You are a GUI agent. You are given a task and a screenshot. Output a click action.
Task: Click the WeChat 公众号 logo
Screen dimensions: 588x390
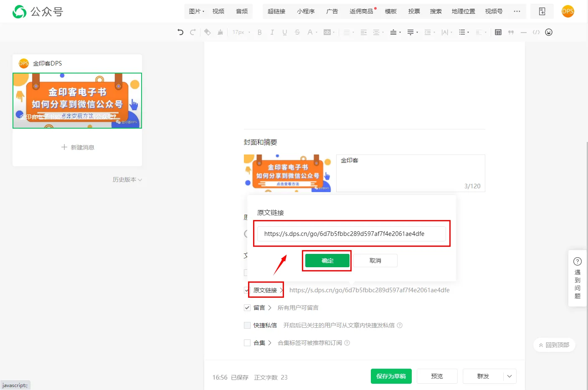pyautogui.click(x=38, y=12)
